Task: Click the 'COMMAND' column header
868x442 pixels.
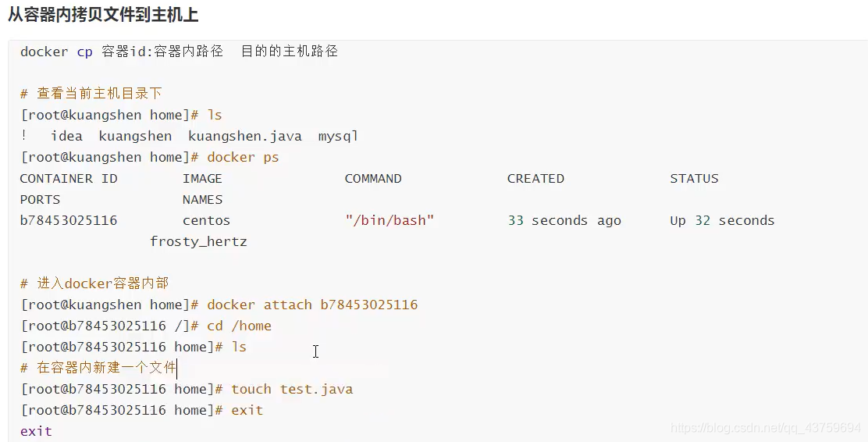Action: coord(373,178)
